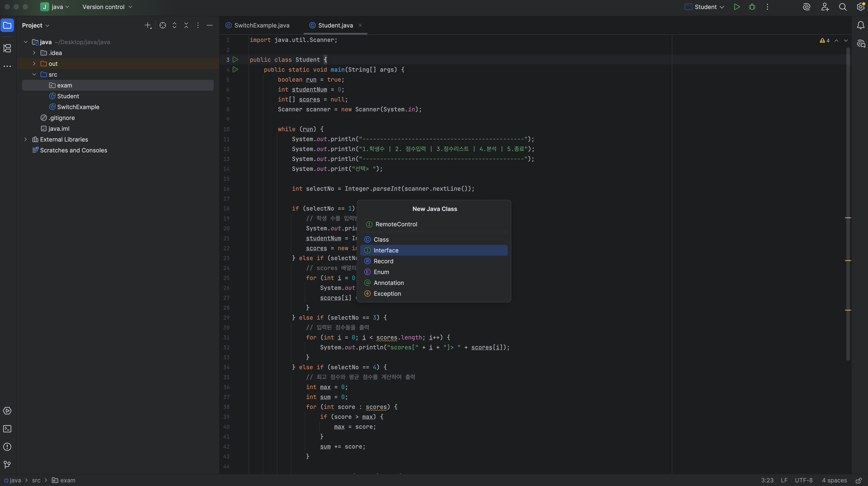
Task: Switch to SwitchExample.java tab
Action: point(262,26)
